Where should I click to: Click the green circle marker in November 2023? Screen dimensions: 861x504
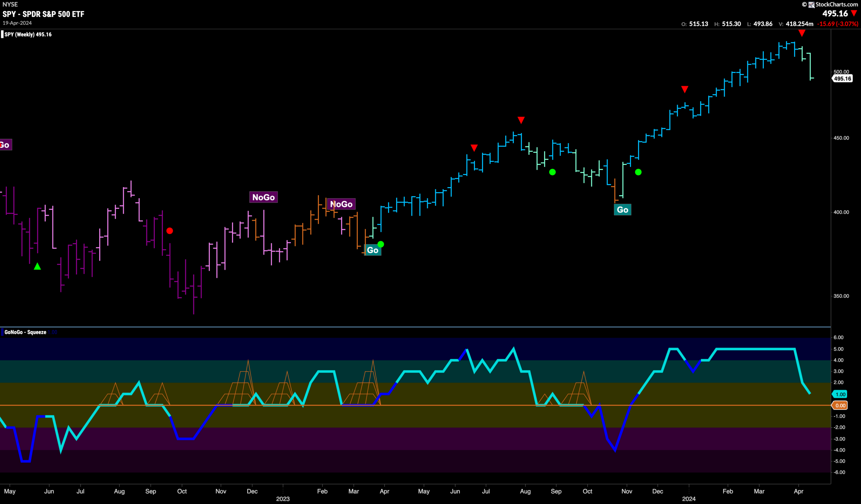(638, 172)
